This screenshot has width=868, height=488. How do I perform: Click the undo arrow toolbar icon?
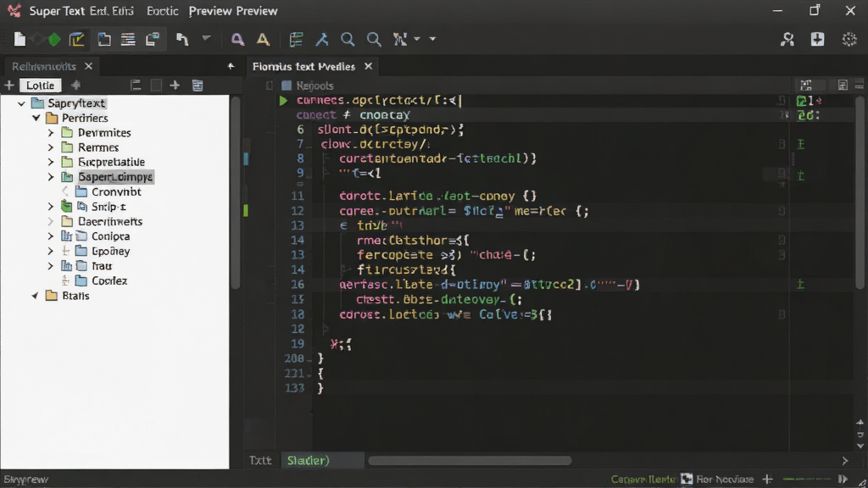point(183,39)
